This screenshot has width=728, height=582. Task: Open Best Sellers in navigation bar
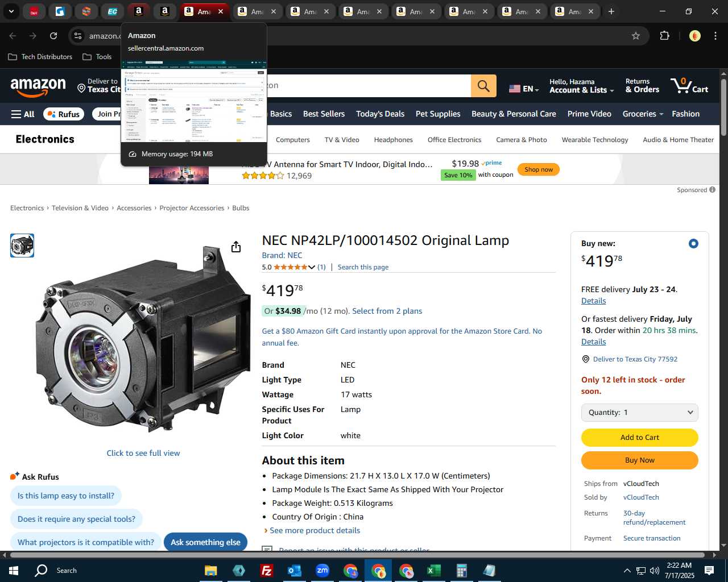324,114
